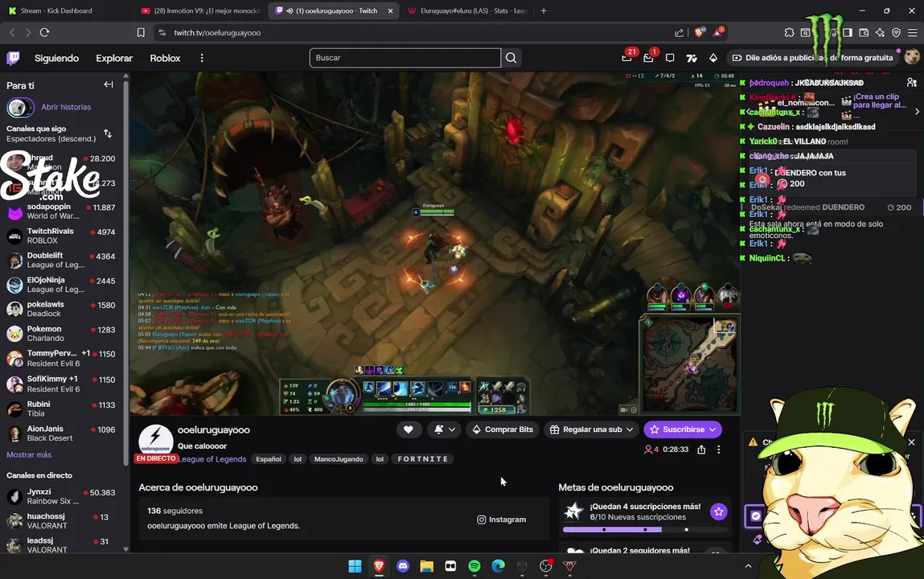The image size is (924, 579).
Task: Open Jynxzi live channel in sidebar
Action: [x=62, y=496]
